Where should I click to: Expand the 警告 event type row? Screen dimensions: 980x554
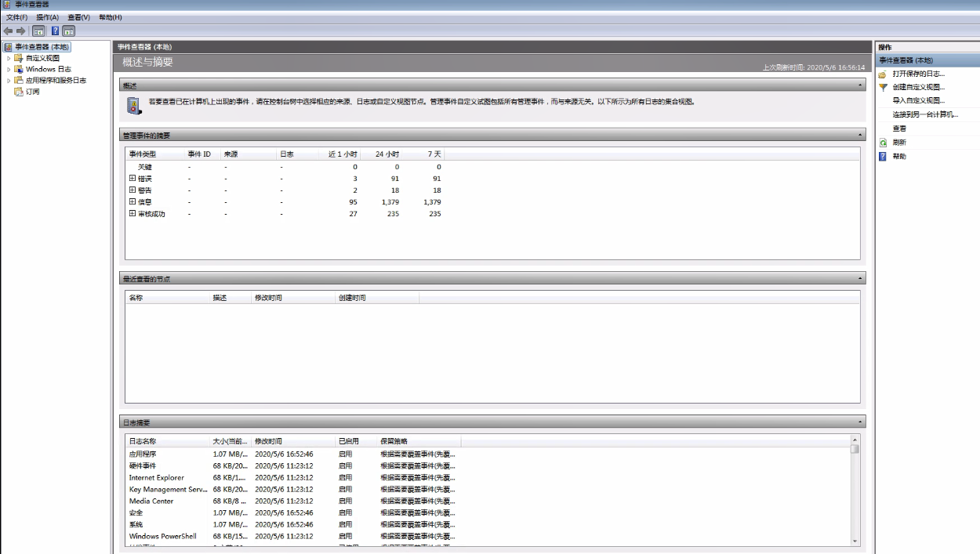pos(132,190)
